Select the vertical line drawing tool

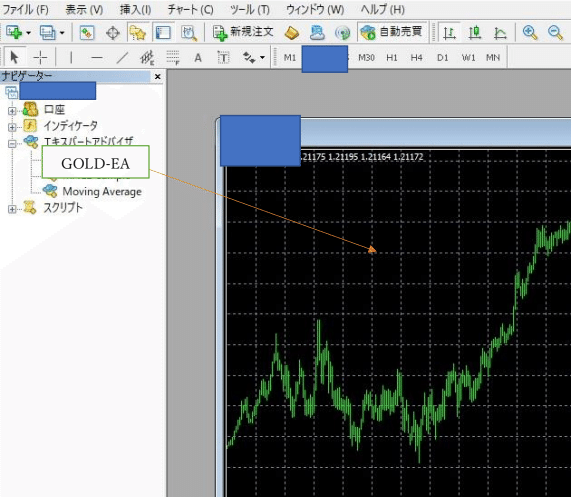[71, 57]
